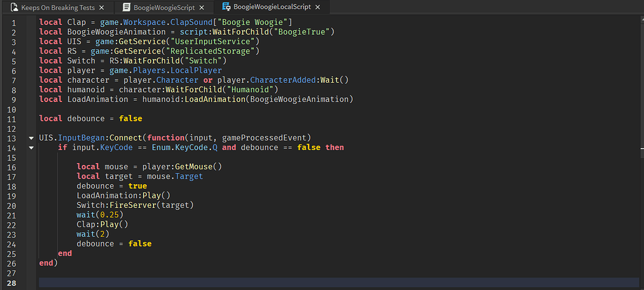The height and width of the screenshot is (290, 644).
Task: Click Target on line 17
Action: 189,176
